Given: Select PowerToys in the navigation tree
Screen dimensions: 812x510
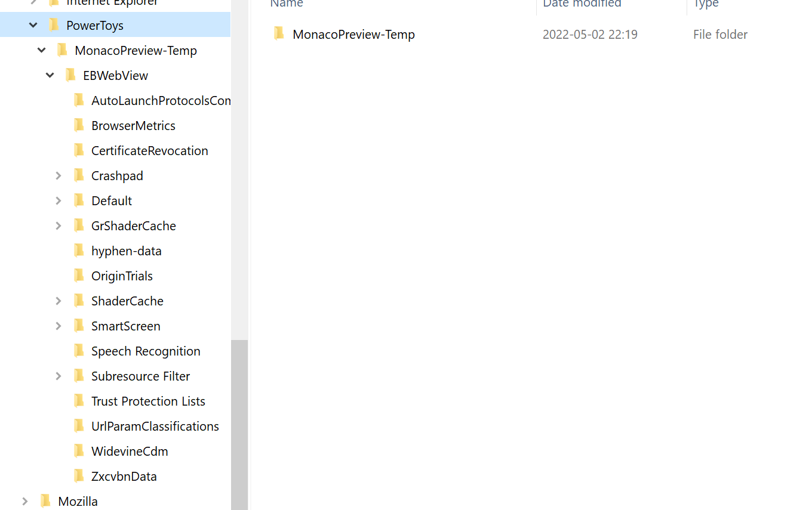Looking at the screenshot, I should tap(95, 26).
